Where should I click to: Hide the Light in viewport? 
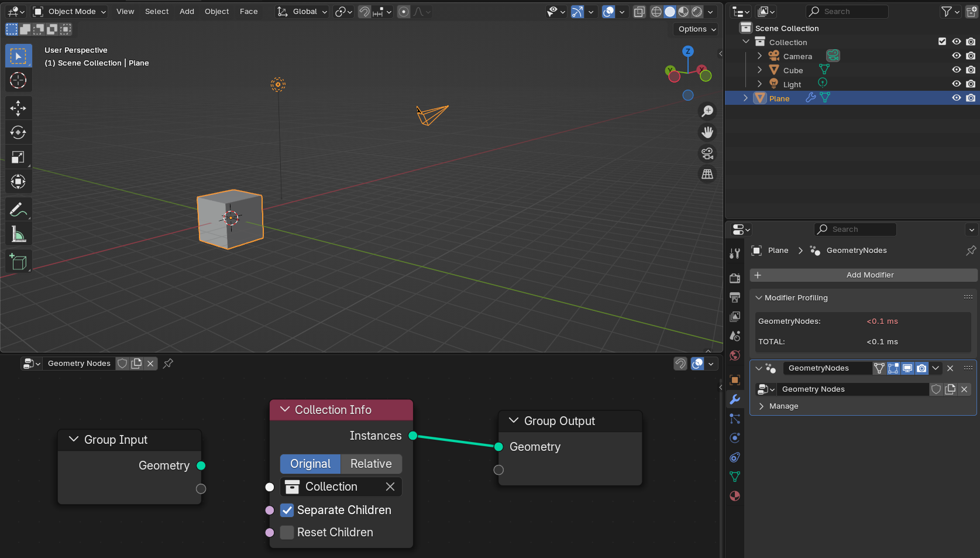957,84
